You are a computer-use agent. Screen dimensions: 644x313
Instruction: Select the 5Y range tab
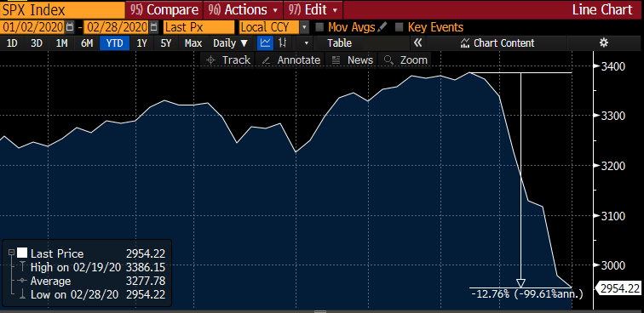[x=166, y=43]
